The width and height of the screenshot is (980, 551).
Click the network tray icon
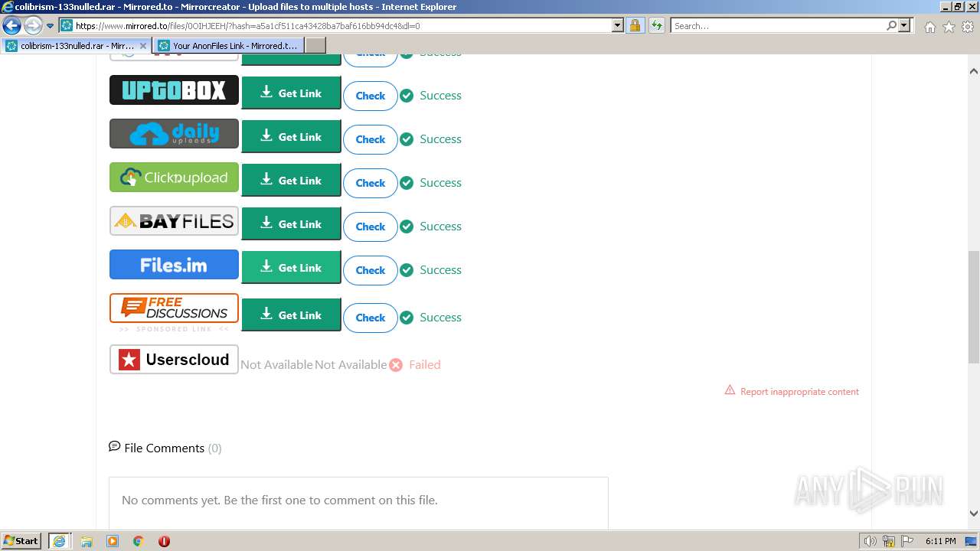click(x=889, y=541)
